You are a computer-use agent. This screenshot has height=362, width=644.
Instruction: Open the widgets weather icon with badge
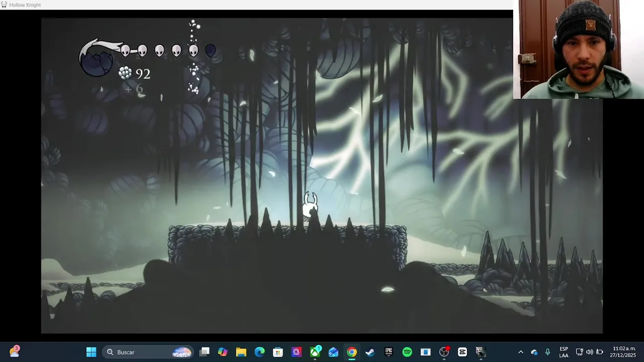14,351
